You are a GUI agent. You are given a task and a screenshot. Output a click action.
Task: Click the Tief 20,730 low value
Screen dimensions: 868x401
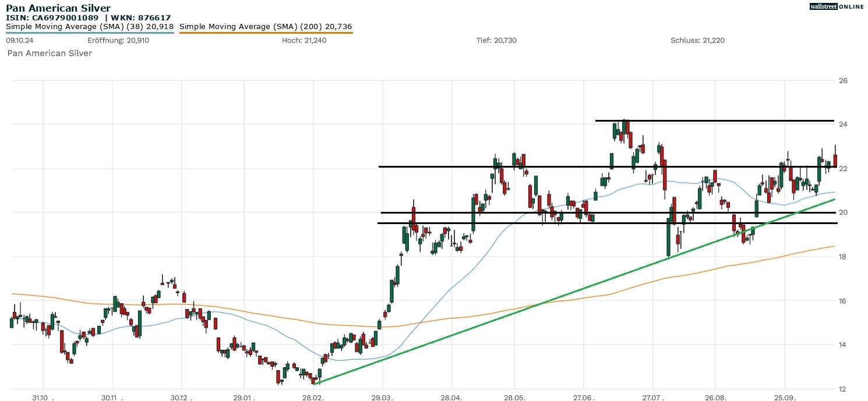(x=496, y=40)
